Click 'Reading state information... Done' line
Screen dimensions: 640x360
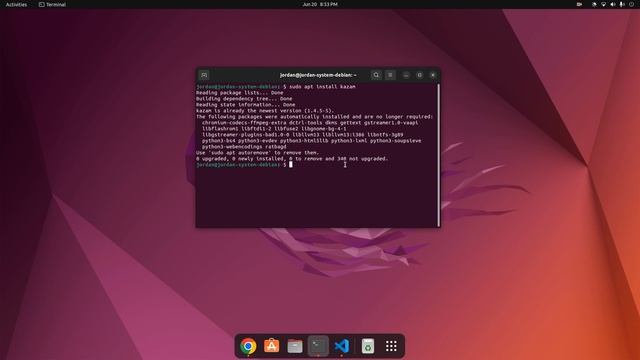[x=245, y=104]
